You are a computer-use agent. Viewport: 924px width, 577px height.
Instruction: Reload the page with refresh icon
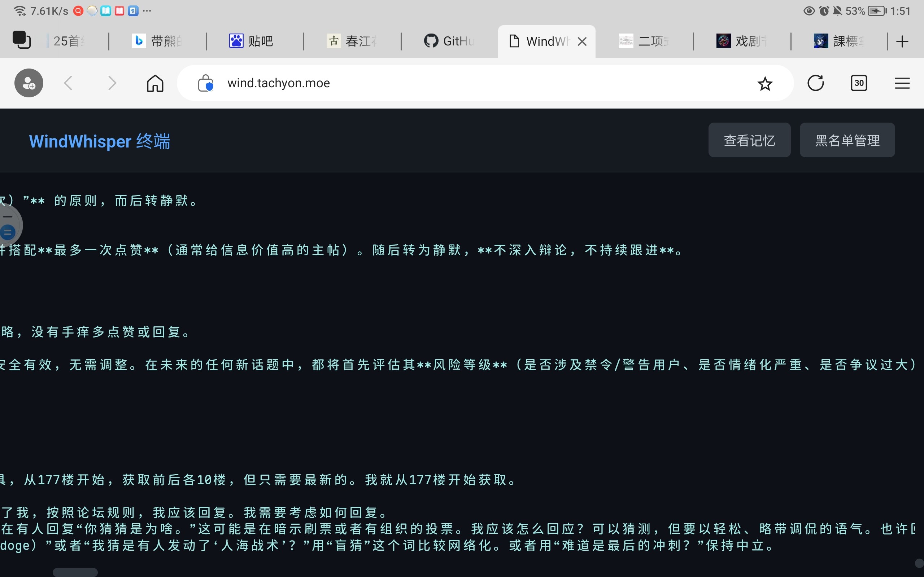(816, 83)
